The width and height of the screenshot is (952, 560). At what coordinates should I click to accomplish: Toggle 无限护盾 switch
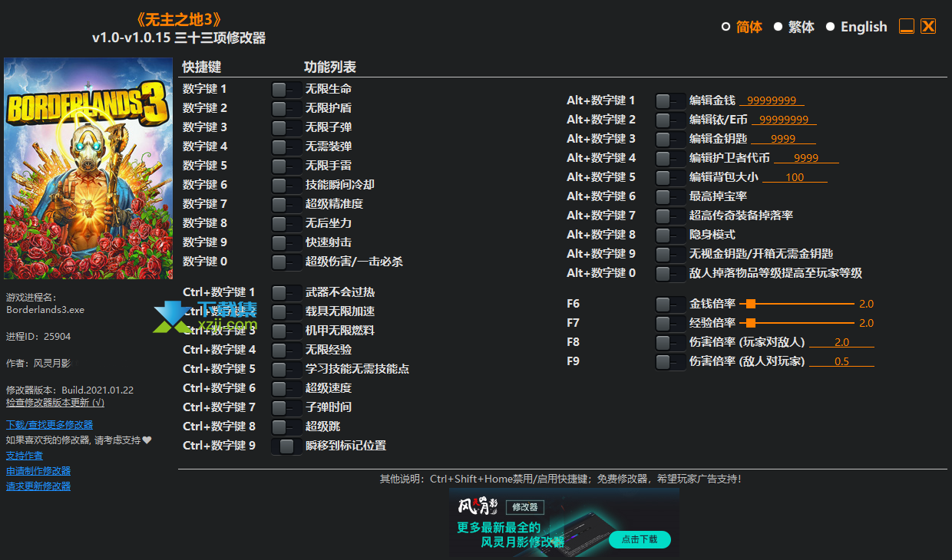286,108
